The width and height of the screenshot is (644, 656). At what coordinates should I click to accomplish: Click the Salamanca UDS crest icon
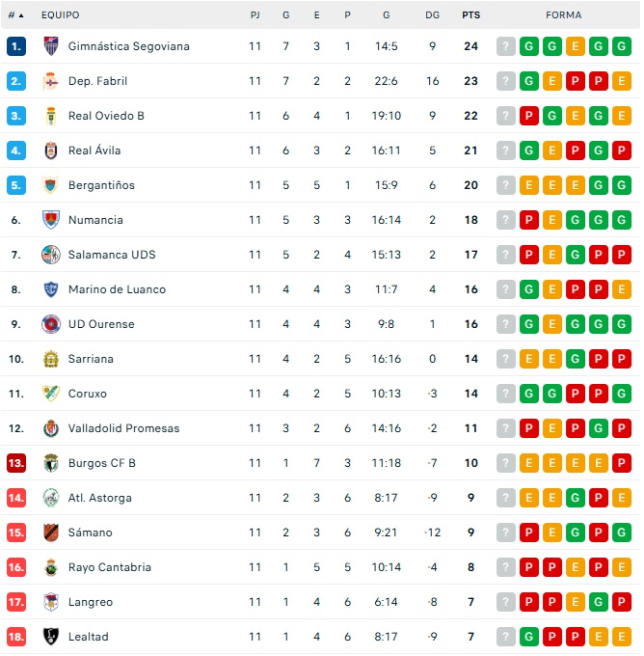point(51,255)
